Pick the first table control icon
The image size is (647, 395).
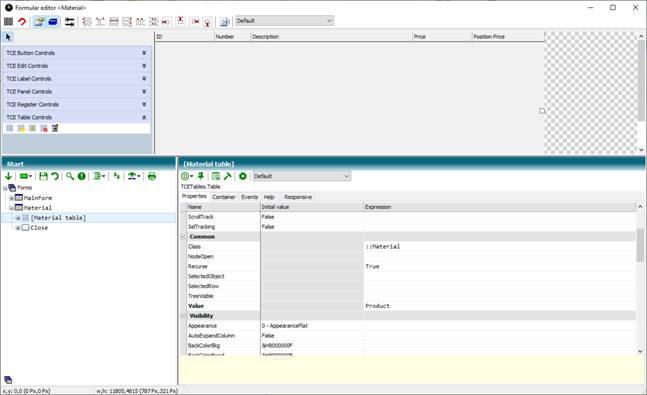tap(9, 128)
